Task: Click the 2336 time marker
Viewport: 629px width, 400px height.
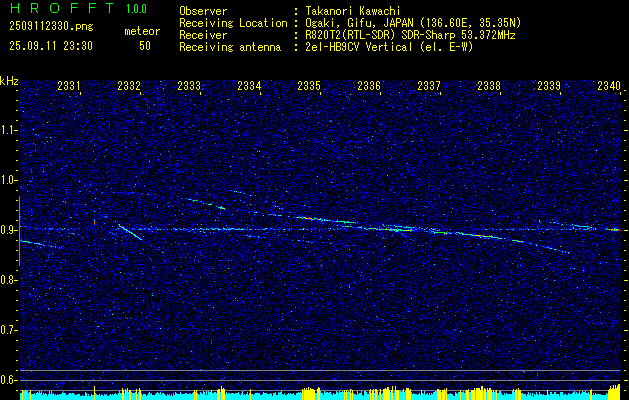Action: tap(369, 85)
